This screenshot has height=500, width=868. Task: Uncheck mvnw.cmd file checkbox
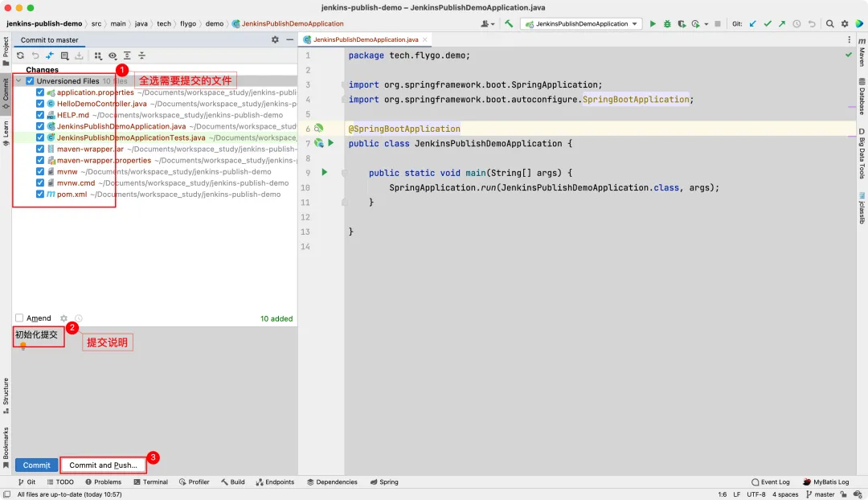(x=40, y=182)
